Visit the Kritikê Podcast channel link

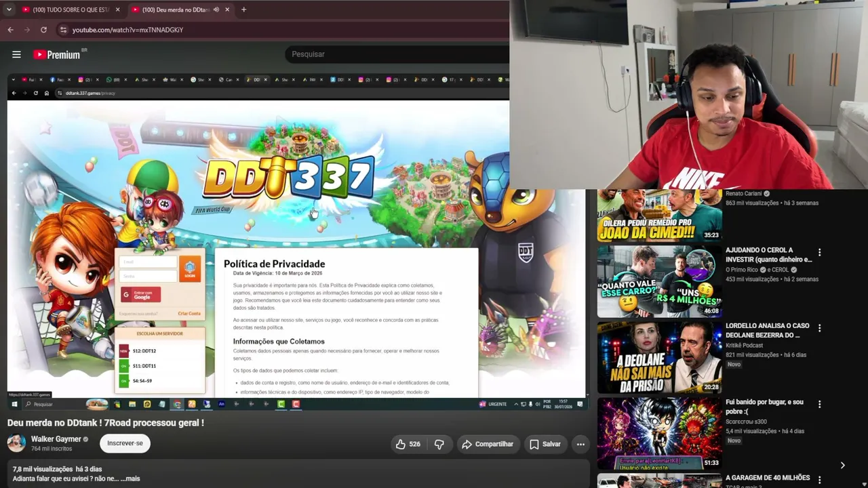(744, 346)
